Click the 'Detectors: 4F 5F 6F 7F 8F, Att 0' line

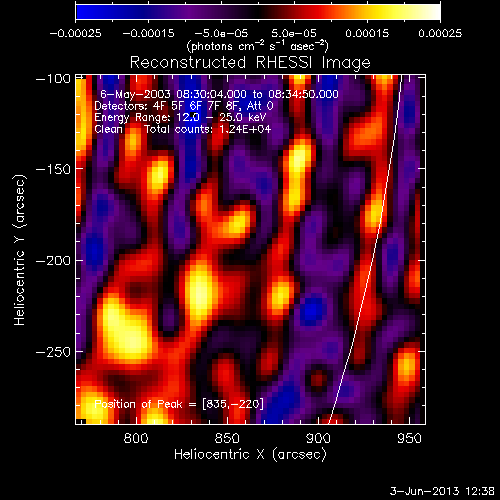coord(184,106)
